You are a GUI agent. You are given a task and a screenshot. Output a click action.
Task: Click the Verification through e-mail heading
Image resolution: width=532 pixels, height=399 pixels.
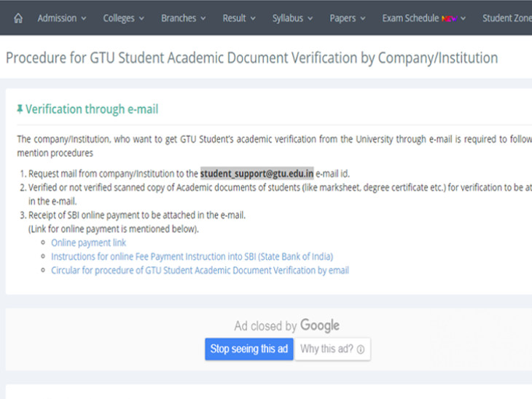92,110
